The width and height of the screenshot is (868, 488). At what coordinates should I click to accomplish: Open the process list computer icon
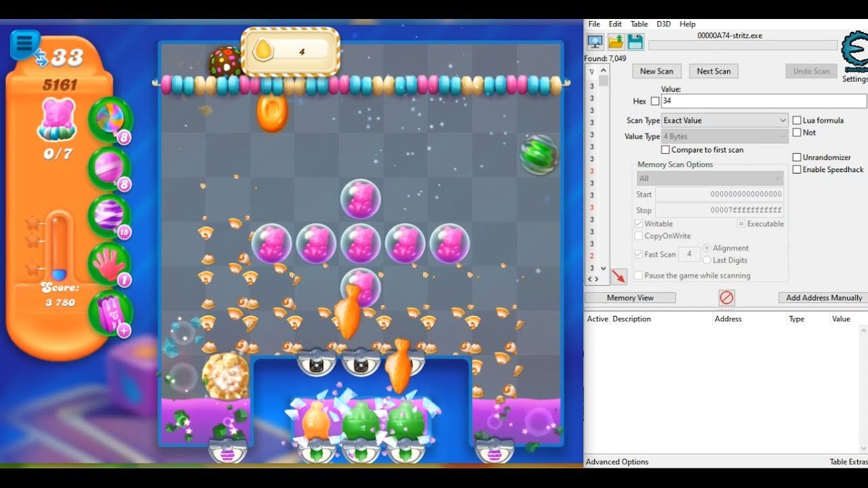point(595,42)
